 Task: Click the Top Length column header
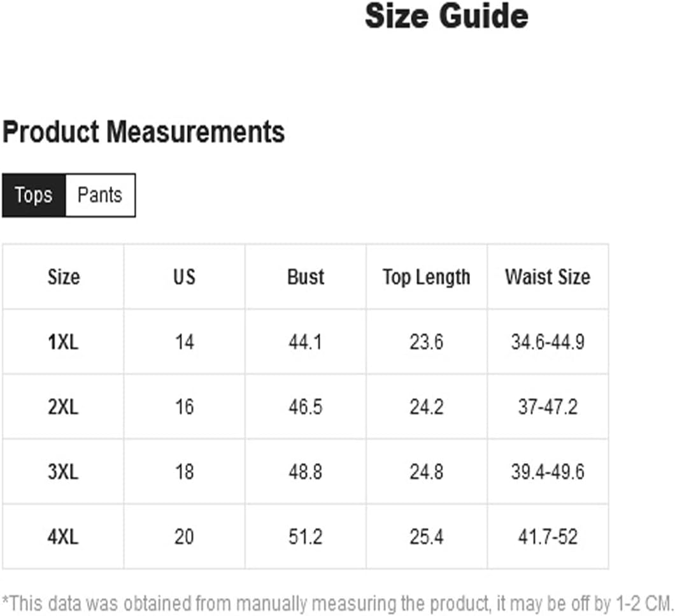coord(427,276)
